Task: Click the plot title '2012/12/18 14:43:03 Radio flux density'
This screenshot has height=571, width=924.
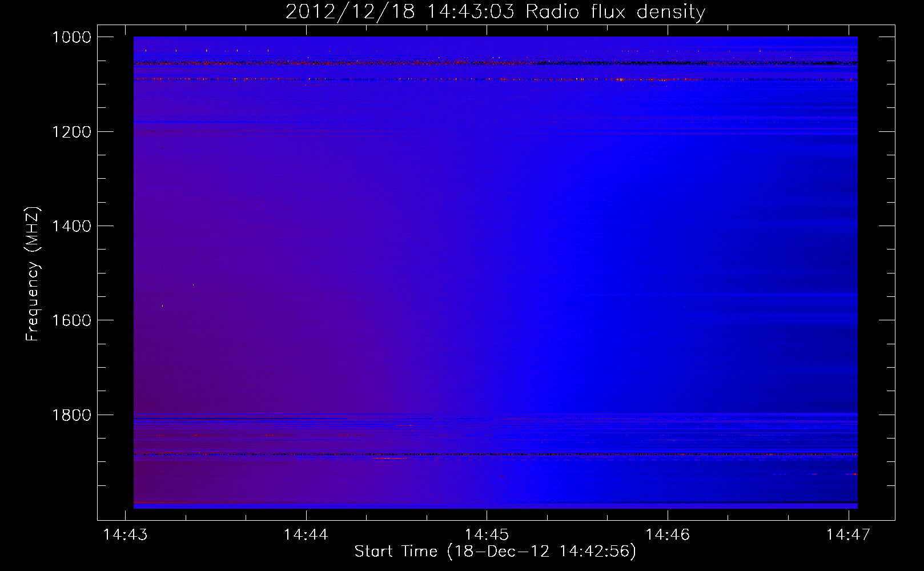Action: coord(496,11)
